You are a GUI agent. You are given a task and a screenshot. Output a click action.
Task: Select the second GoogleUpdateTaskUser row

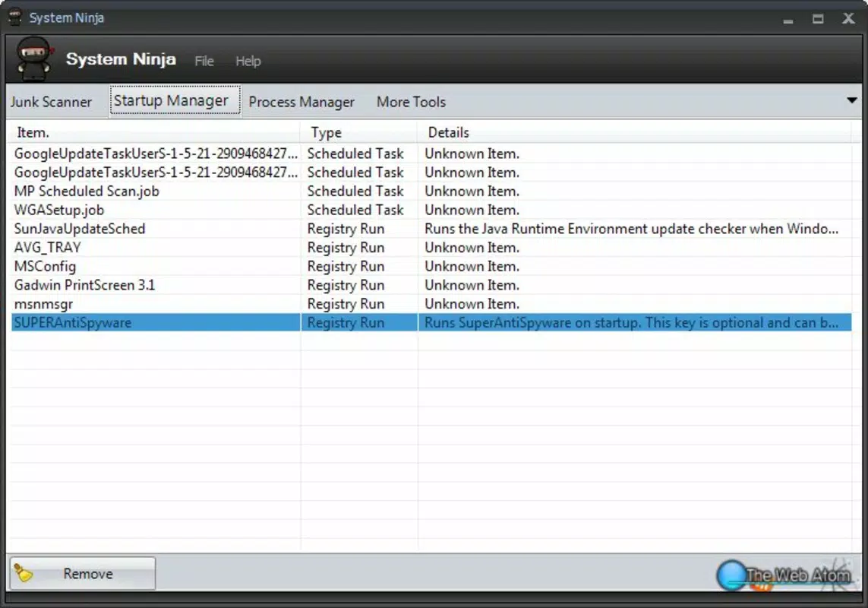coord(431,173)
